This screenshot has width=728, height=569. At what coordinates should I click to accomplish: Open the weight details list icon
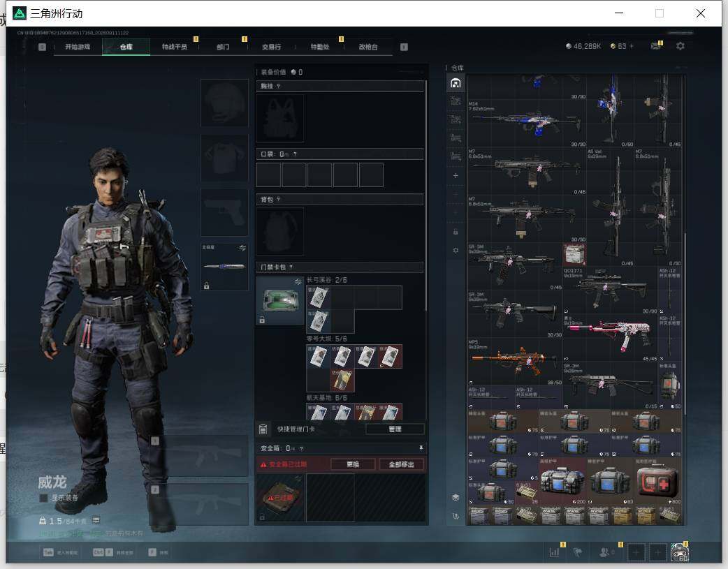[x=96, y=520]
